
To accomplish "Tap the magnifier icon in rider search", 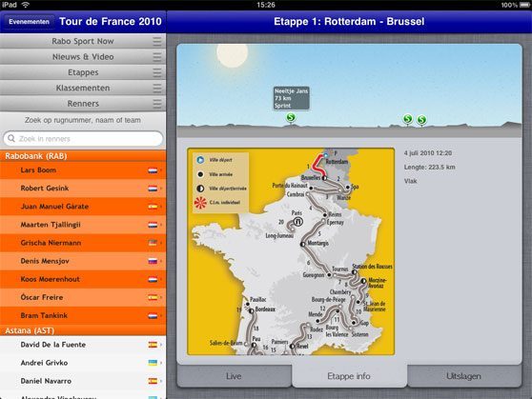I will point(11,139).
